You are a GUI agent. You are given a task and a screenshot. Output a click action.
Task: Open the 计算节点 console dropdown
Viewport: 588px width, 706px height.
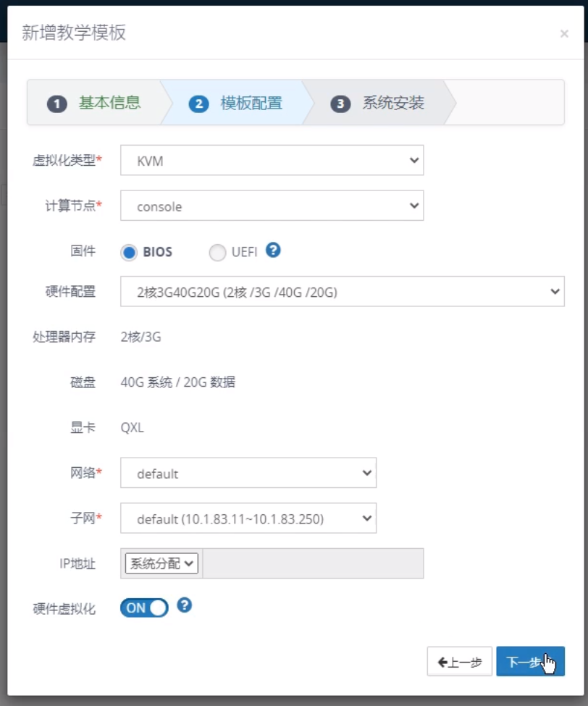(272, 206)
